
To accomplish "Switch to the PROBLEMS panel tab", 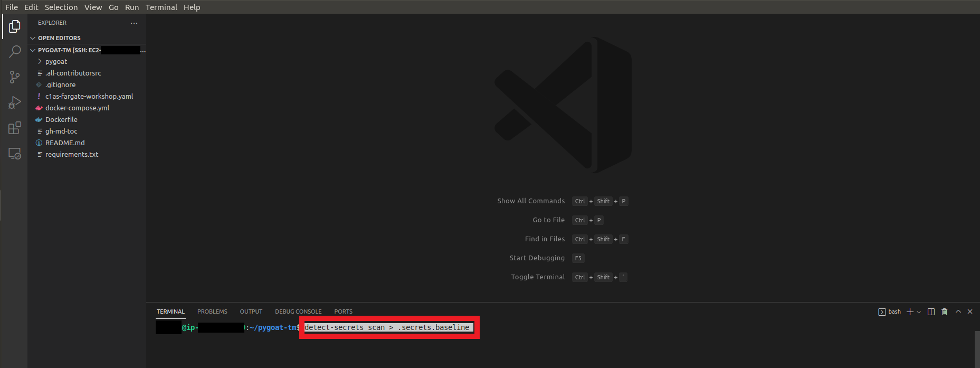I will (212, 312).
